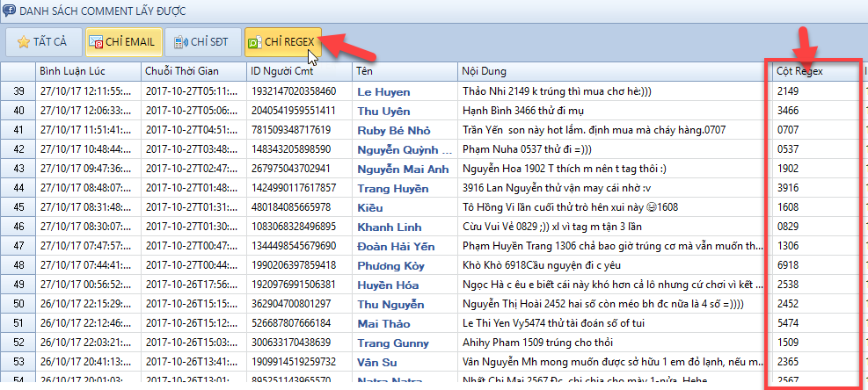The width and height of the screenshot is (868, 390).
Task: Click regex value 2149
Action: pyautogui.click(x=788, y=91)
